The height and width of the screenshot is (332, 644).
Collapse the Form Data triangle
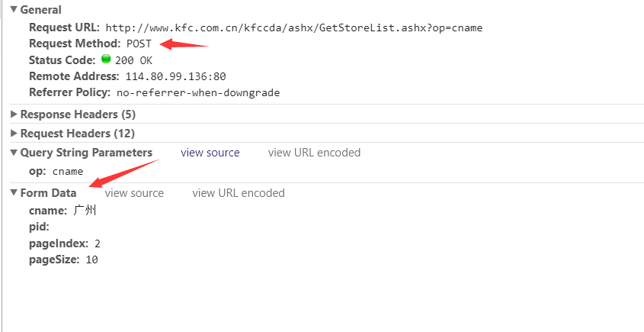(14, 192)
